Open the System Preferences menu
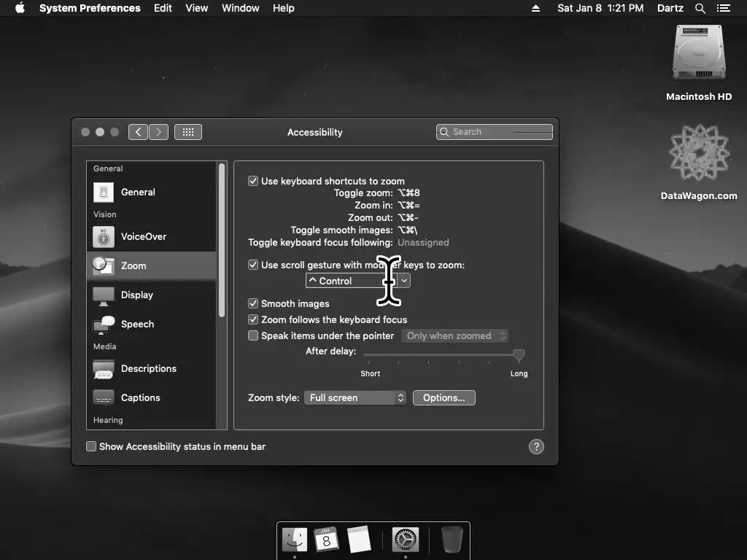Screen dimensions: 747x560 [90, 8]
